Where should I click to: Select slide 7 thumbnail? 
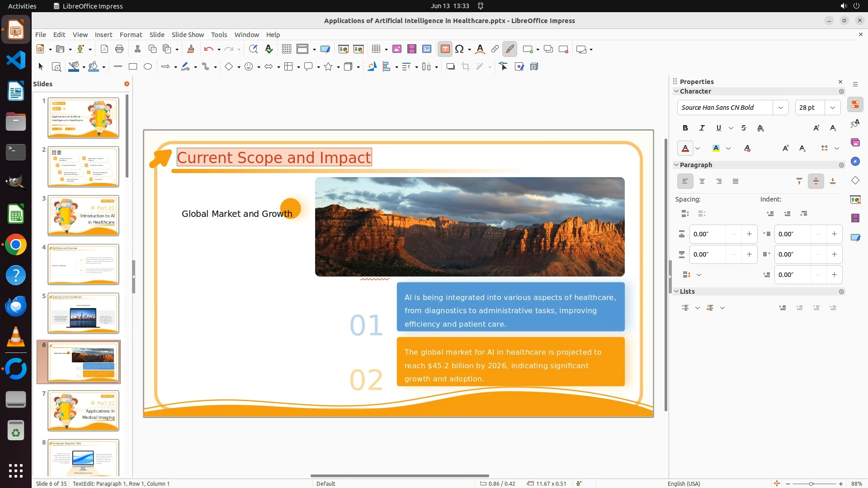pos(83,411)
